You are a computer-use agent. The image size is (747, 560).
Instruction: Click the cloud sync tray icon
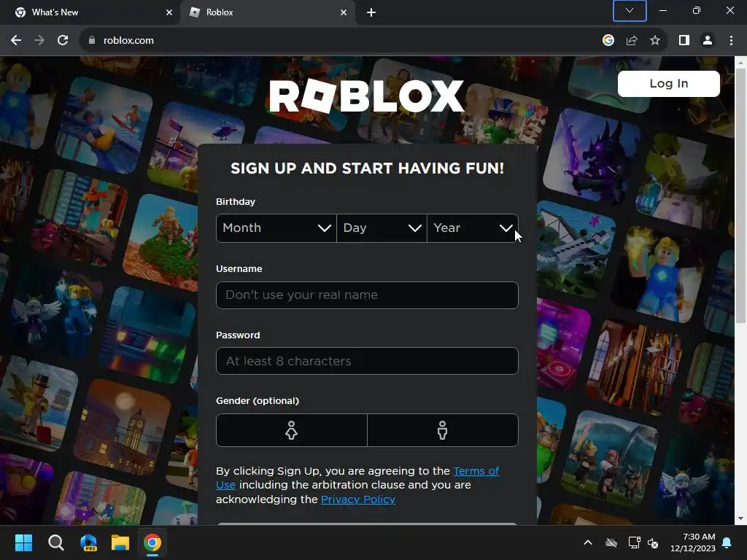[x=611, y=542]
